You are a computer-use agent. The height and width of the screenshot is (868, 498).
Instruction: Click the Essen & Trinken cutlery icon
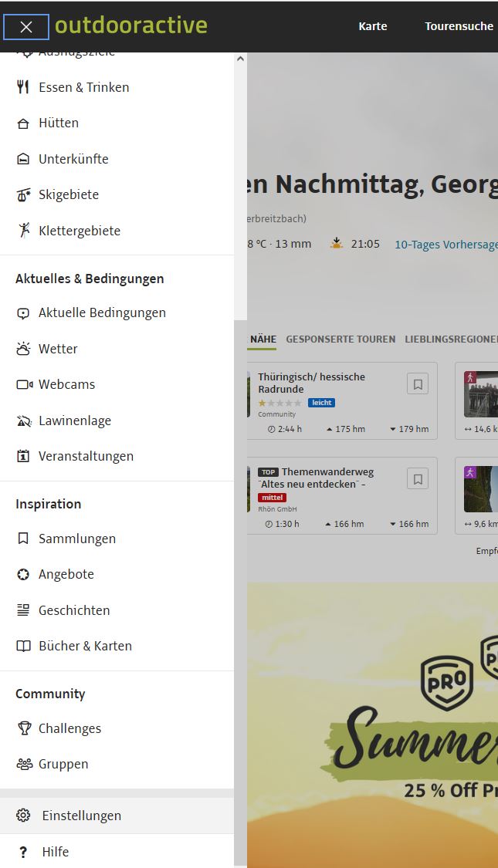(23, 87)
